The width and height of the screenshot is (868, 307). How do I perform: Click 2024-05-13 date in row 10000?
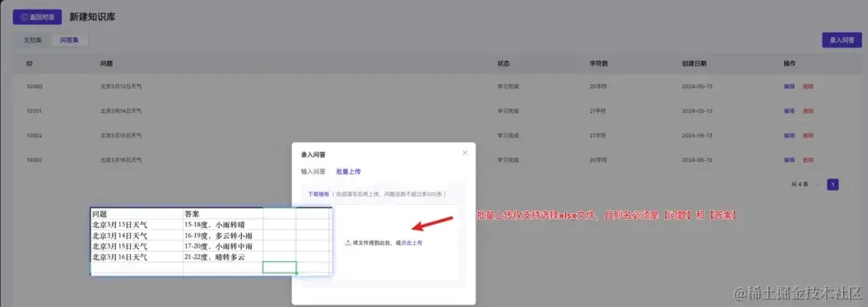[x=696, y=87]
